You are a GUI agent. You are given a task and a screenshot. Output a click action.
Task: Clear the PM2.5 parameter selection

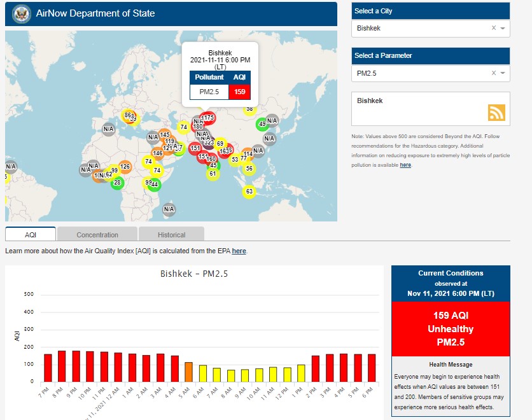click(494, 73)
